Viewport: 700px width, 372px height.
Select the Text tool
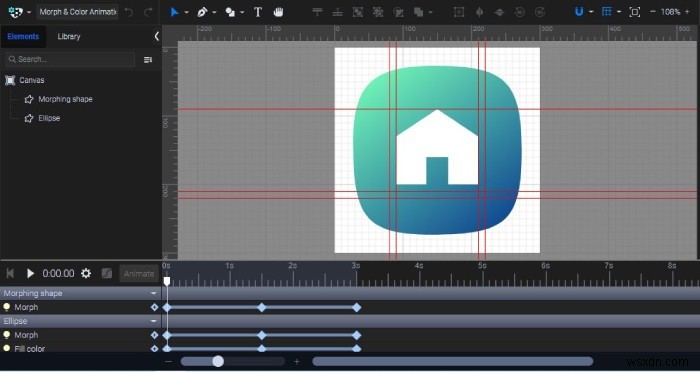[258, 12]
